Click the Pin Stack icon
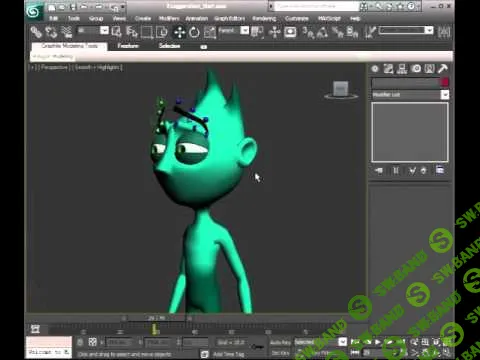Viewport: 480px width, 360px height. pyautogui.click(x=378, y=171)
